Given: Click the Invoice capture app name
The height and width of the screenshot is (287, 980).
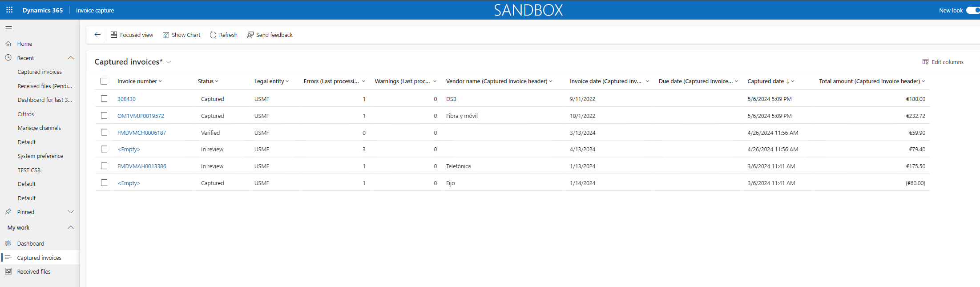Looking at the screenshot, I should pyautogui.click(x=95, y=10).
